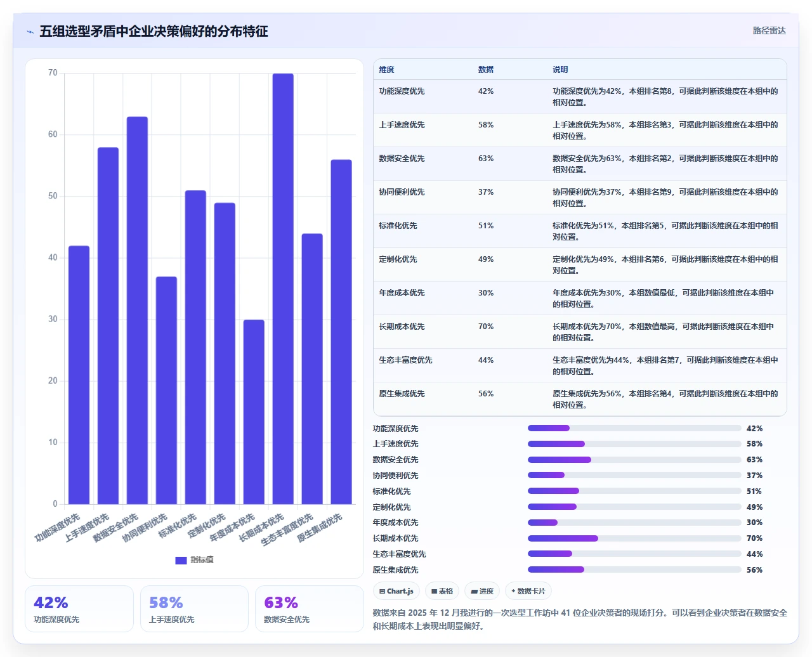This screenshot has width=812, height=657.
Task: Click the footer note about 41 位企业决策者
Action: [x=580, y=620]
